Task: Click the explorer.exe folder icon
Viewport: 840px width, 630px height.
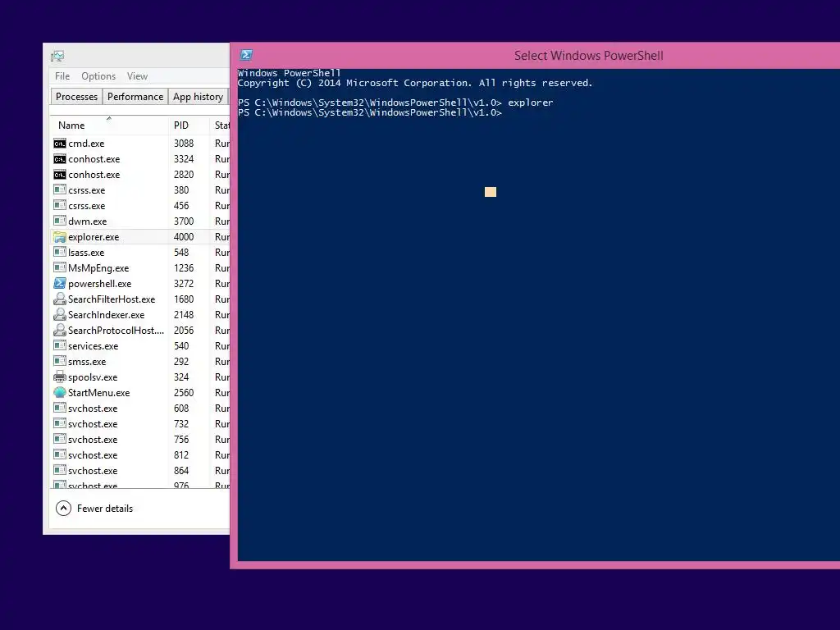Action: point(59,237)
